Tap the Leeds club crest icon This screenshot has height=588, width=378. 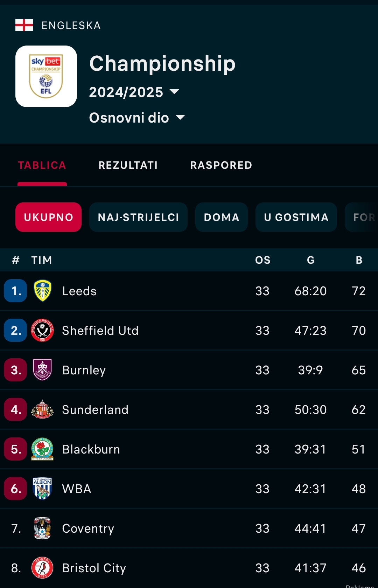(x=42, y=291)
